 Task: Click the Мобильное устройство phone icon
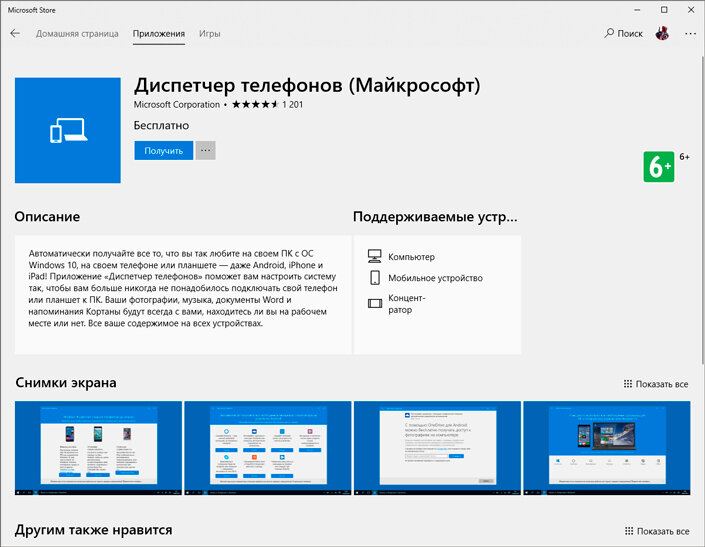pyautogui.click(x=375, y=278)
